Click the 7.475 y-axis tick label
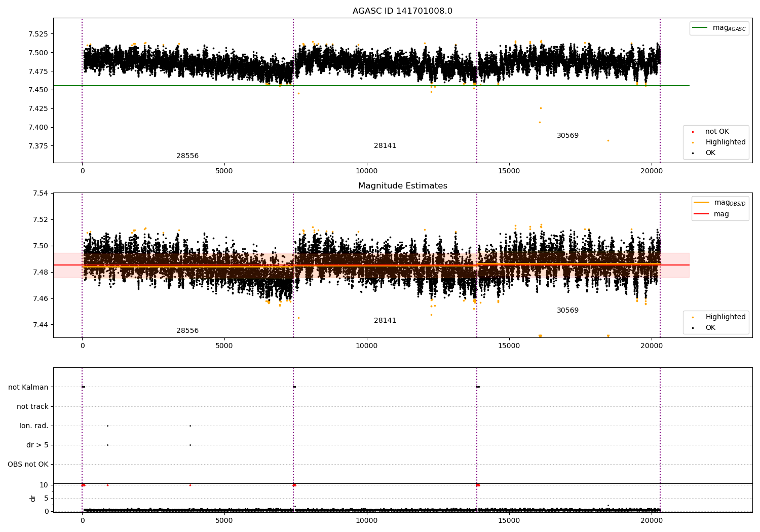Viewport: 760px width, 532px height. coord(38,71)
